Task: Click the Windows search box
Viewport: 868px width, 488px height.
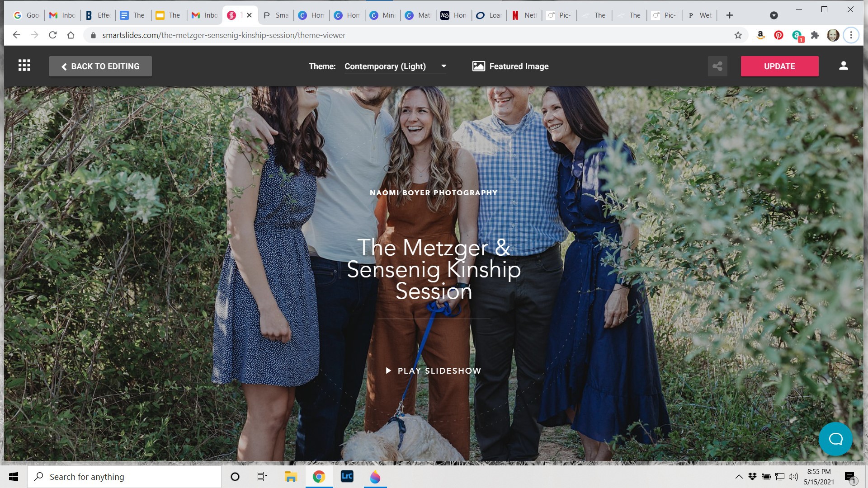Action: point(124,477)
